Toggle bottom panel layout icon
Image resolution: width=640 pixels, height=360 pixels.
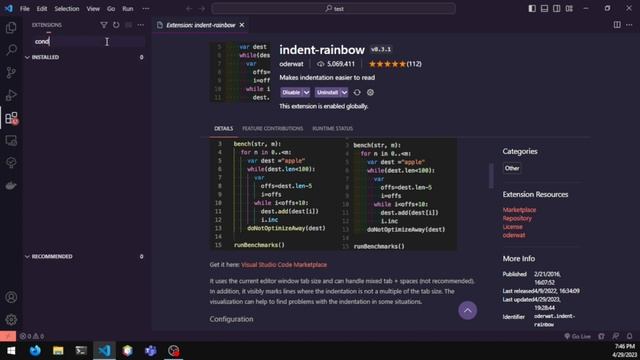[x=544, y=9]
